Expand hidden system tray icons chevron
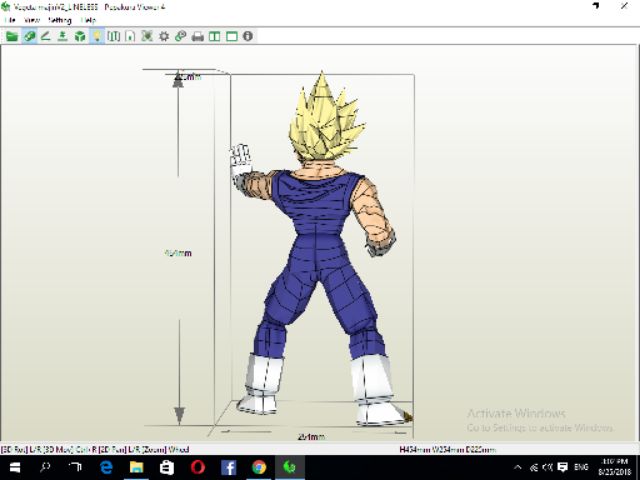 [x=518, y=467]
